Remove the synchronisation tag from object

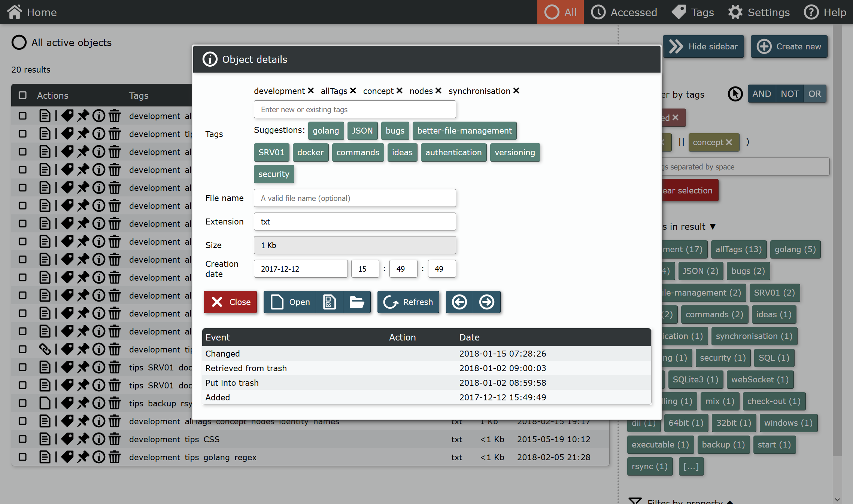click(516, 91)
